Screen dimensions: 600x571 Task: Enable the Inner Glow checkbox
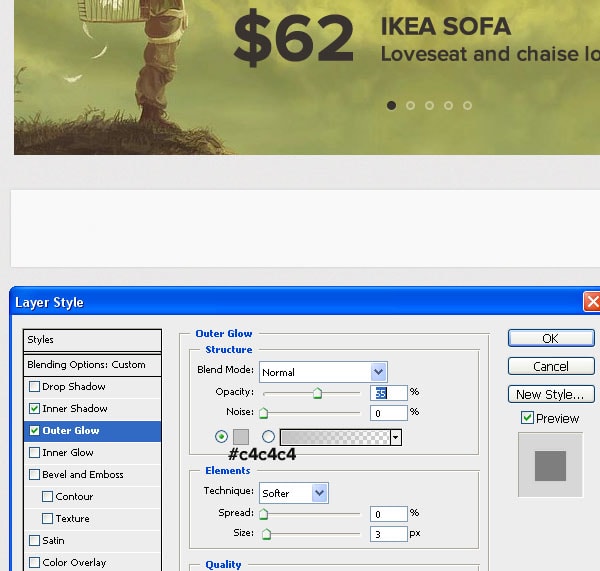34,453
